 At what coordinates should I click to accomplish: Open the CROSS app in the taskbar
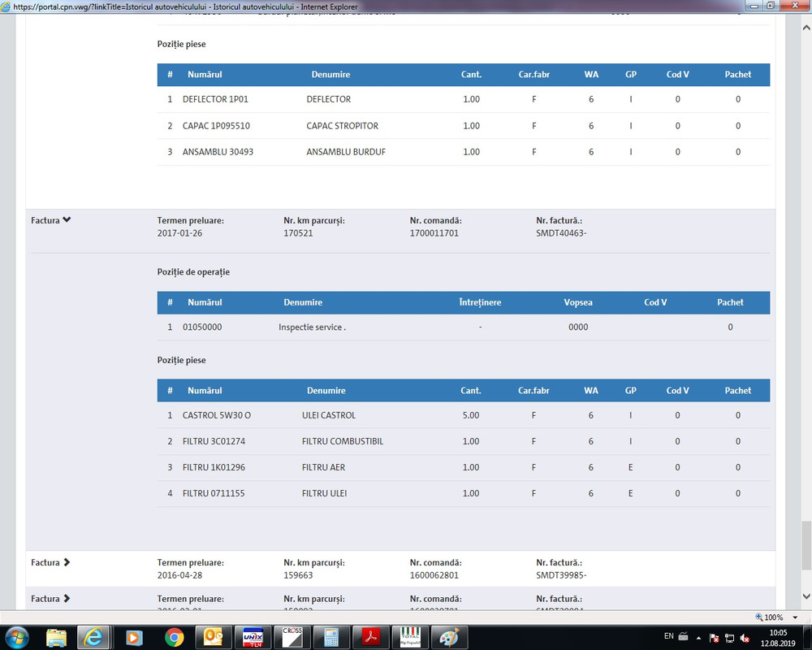292,637
